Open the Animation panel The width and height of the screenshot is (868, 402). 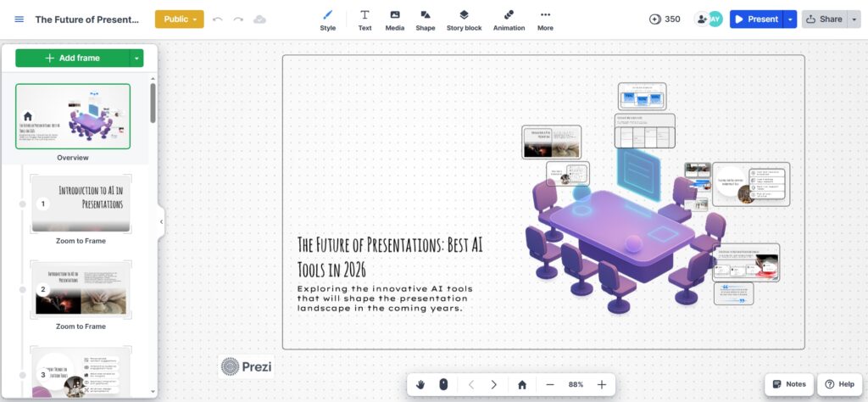[509, 20]
